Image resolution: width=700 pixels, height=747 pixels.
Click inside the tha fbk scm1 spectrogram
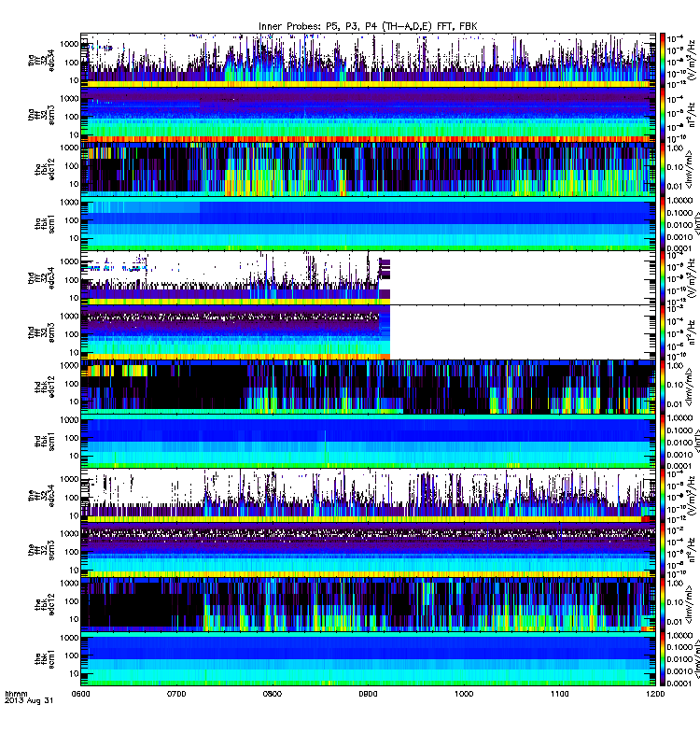click(368, 223)
